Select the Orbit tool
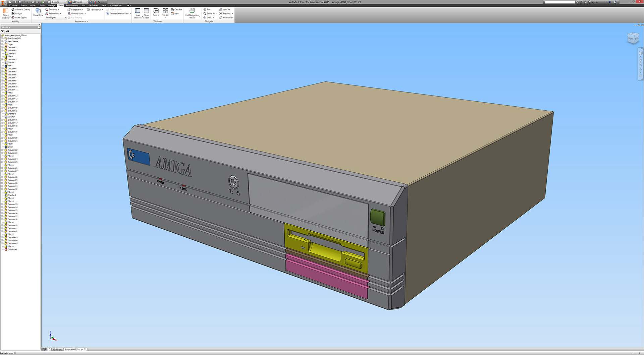This screenshot has height=355, width=644. click(x=208, y=17)
